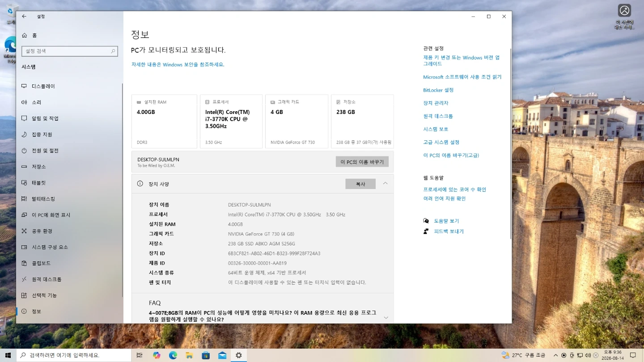This screenshot has width=644, height=362.
Task: Click the 정보 sidebar info icon
Action: point(24,311)
